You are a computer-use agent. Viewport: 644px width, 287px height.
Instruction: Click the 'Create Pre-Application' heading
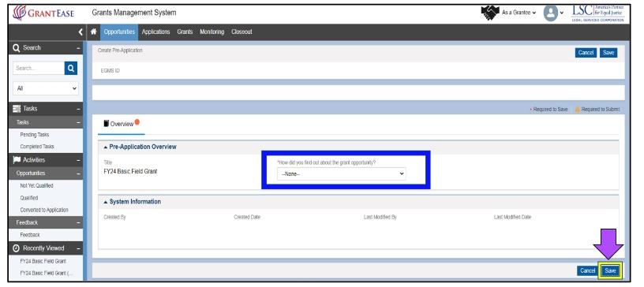coord(120,50)
